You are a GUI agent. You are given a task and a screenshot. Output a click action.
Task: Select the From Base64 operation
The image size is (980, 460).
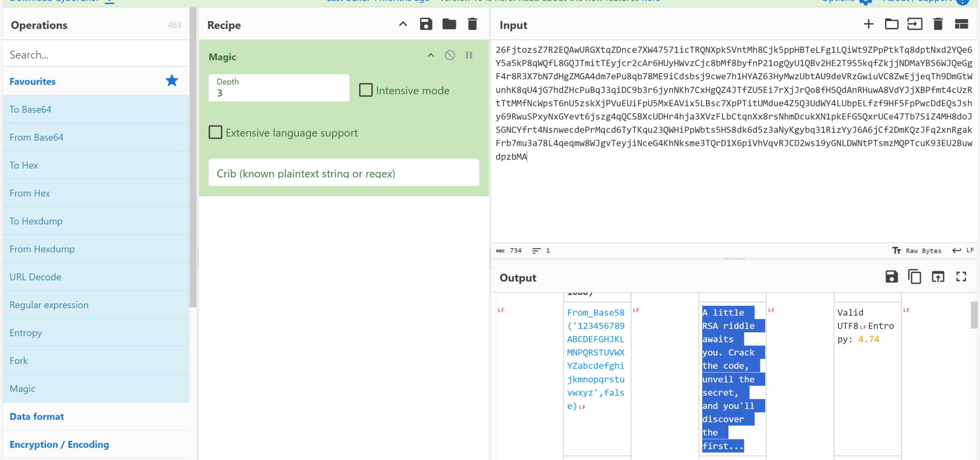click(36, 137)
